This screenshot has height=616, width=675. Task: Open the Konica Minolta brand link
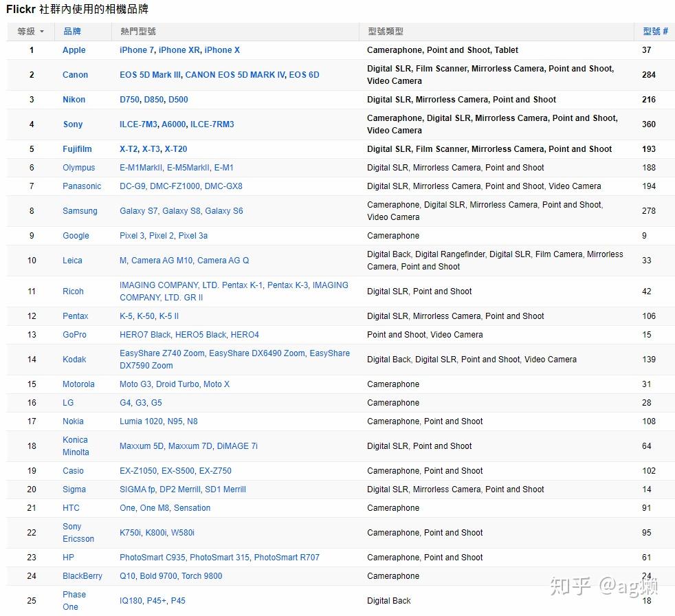[x=76, y=446]
